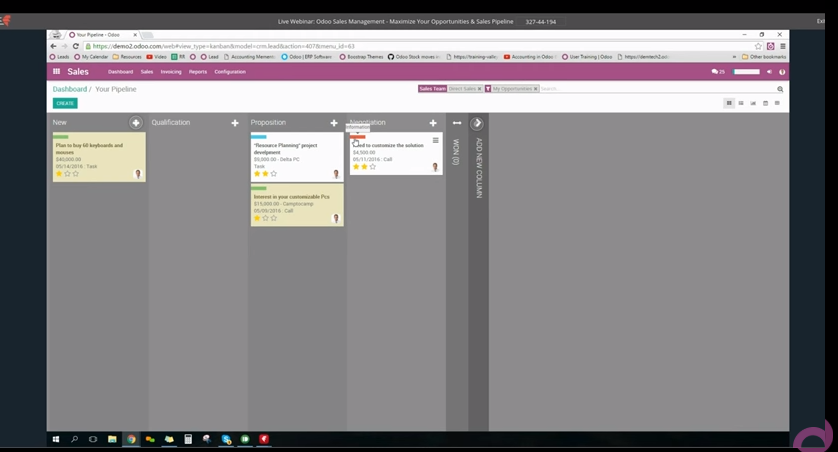Toggle third star on Resource Planning card
The width and height of the screenshot is (838, 452).
[274, 174]
